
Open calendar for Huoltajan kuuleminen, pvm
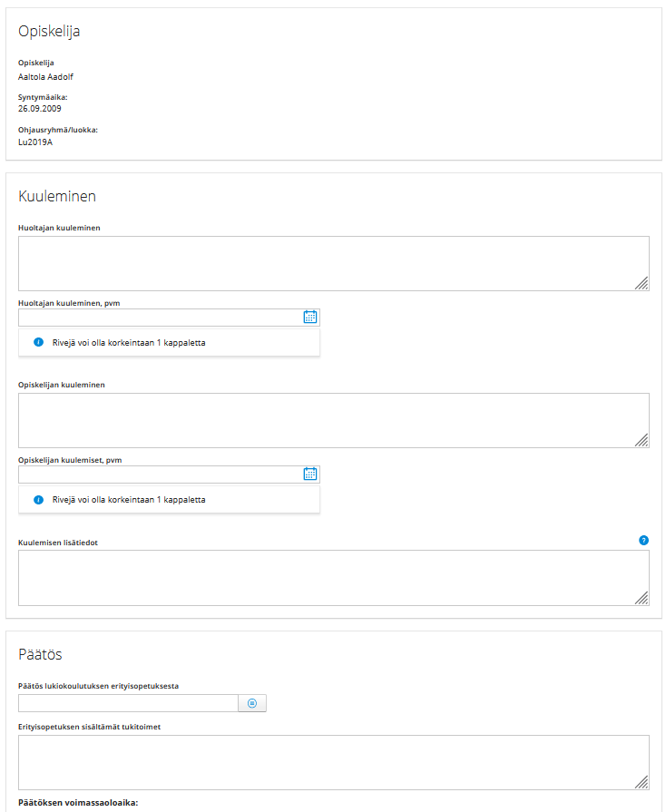coord(309,317)
